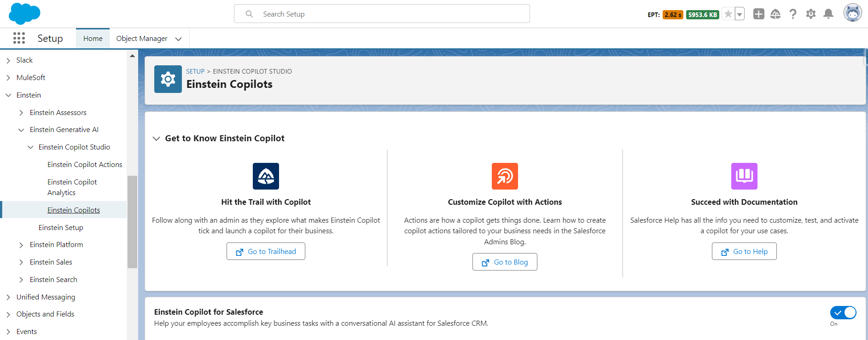868x340 pixels.
Task: Click the Hit the Trail Trailhead tile icon
Action: (266, 176)
